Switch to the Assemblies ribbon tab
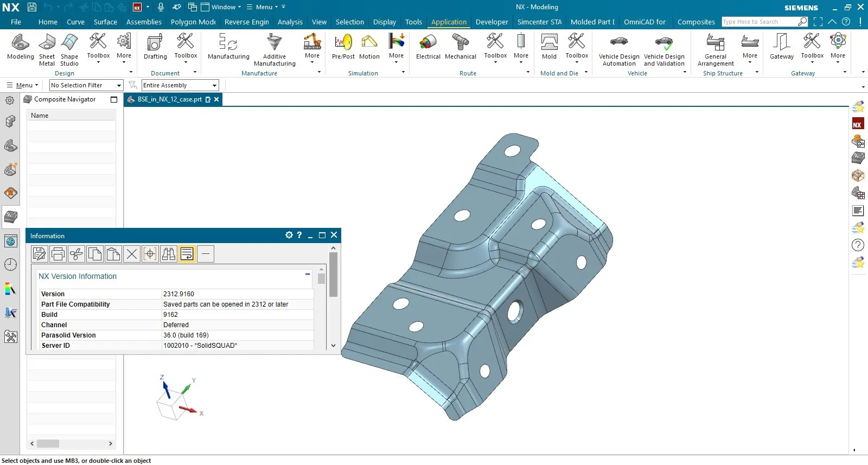The height and width of the screenshot is (465, 868). coord(144,22)
